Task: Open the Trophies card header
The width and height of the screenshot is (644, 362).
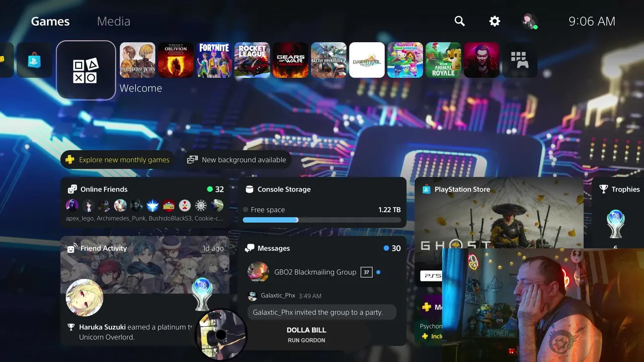Action: pyautogui.click(x=619, y=190)
